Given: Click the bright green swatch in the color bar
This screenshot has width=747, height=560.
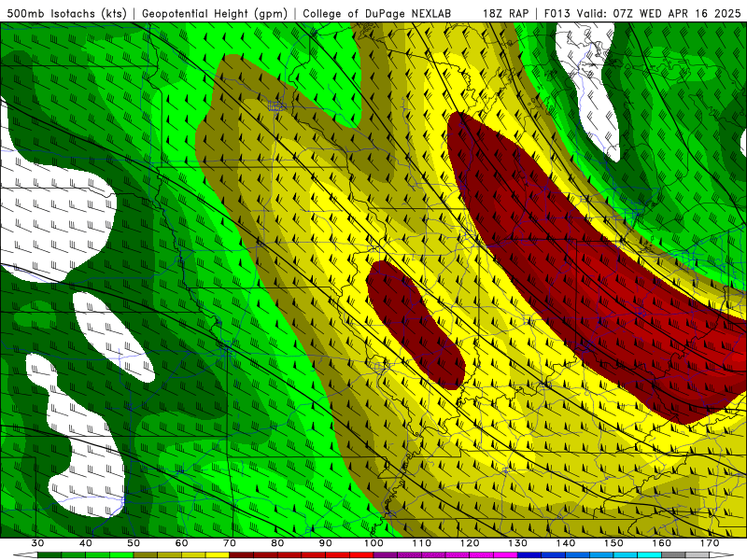Looking at the screenshot, I should pos(121,555).
